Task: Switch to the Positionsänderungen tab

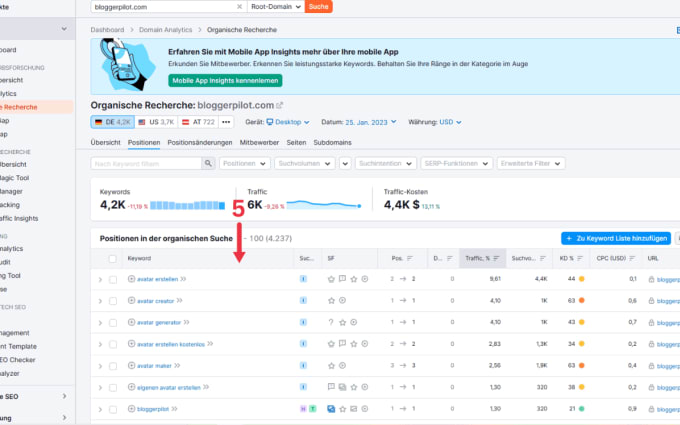Action: click(x=199, y=142)
